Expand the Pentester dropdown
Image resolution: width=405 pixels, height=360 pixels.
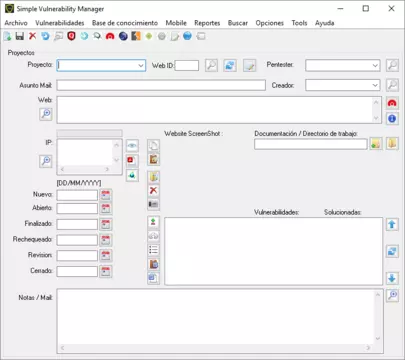tap(375, 65)
